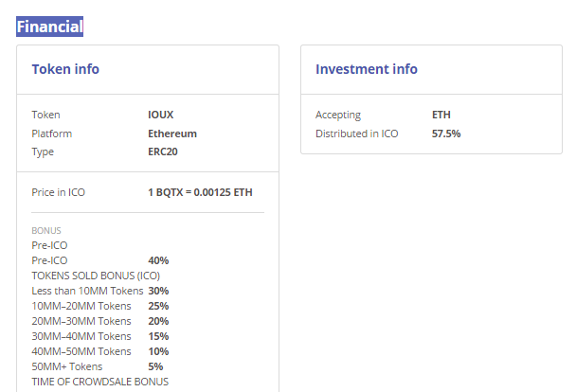Select the IOUX token name value
Screen dimensions: 576x392
[x=161, y=116]
